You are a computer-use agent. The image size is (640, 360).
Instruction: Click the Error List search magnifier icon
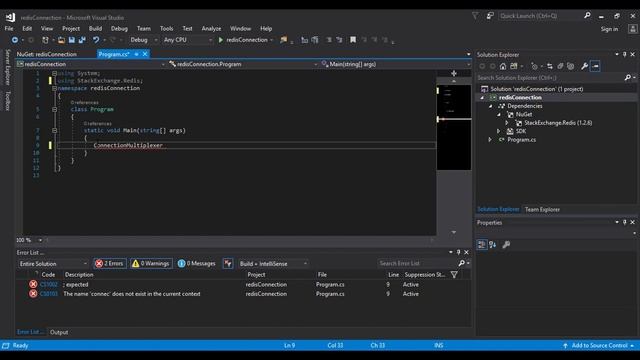pos(462,263)
